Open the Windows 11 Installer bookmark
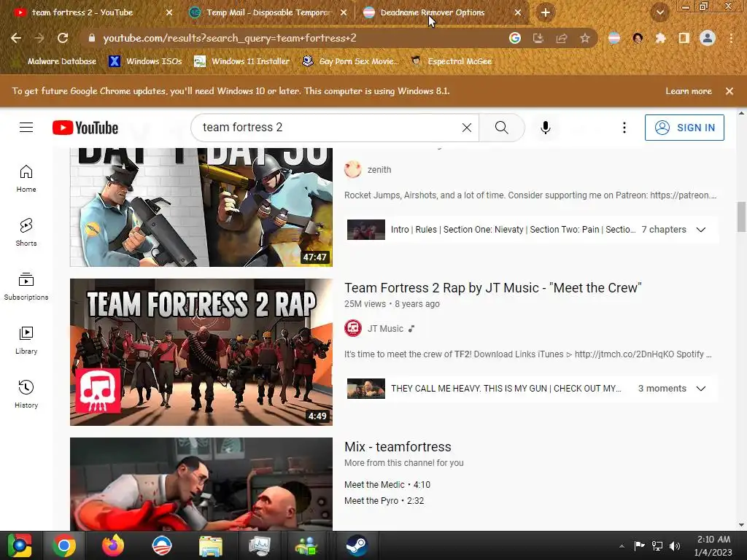This screenshot has height=560, width=747. pos(242,61)
